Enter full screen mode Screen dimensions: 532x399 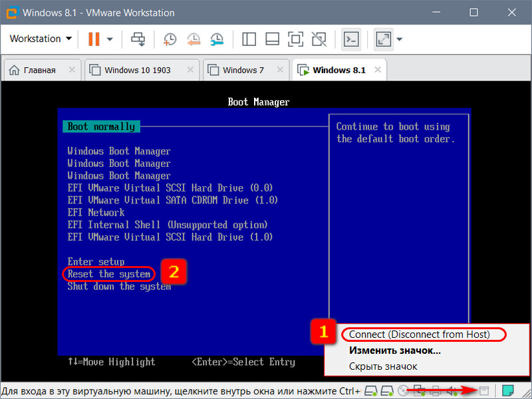295,39
